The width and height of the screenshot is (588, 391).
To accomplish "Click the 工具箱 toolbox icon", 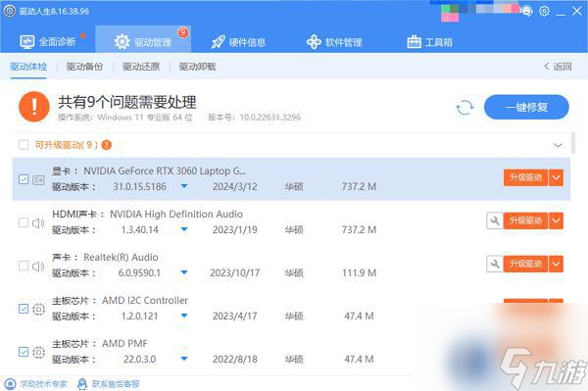I will tap(414, 41).
